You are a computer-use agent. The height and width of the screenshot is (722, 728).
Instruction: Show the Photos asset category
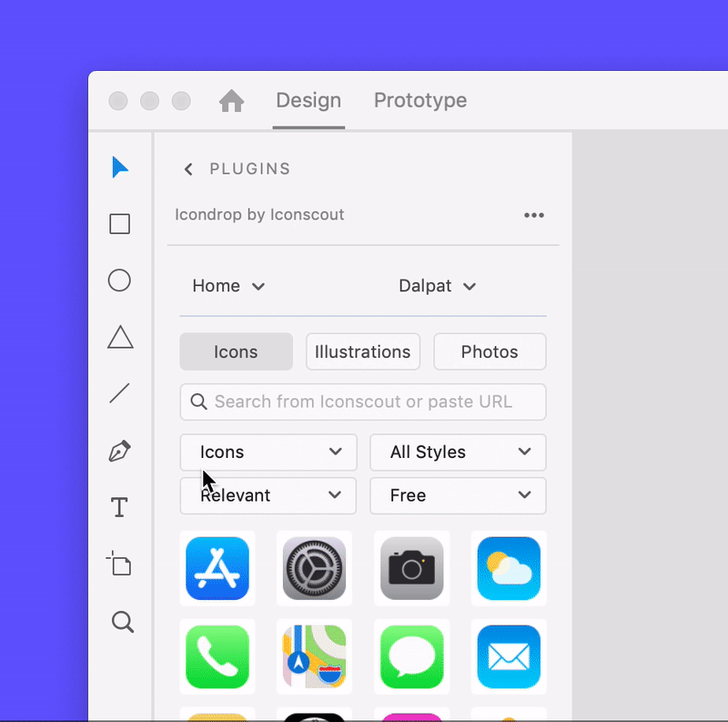(x=490, y=351)
